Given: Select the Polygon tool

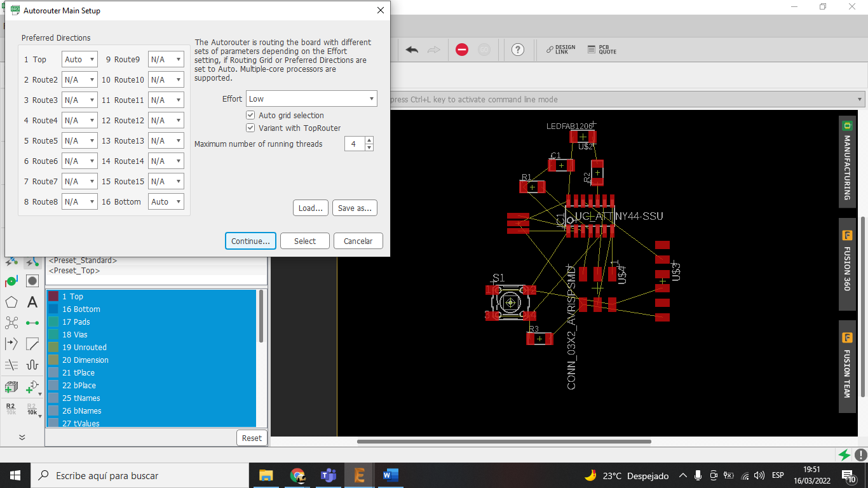Looking at the screenshot, I should 11,302.
